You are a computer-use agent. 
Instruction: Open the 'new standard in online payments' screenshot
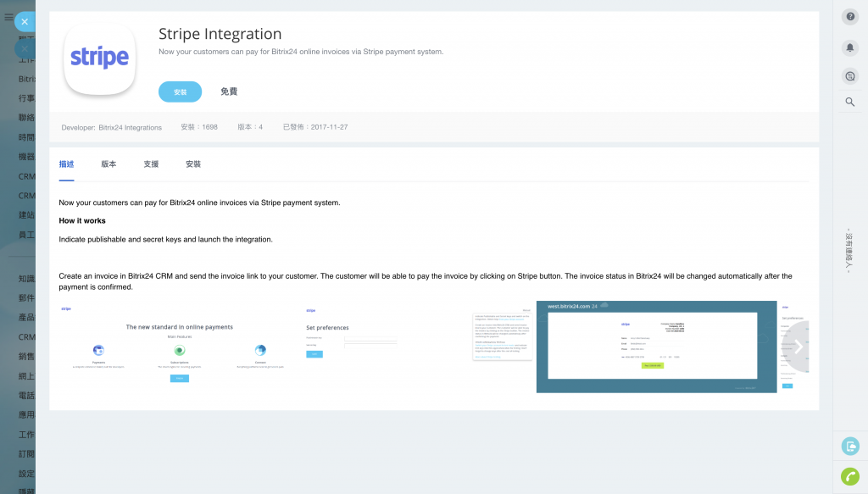tap(180, 347)
